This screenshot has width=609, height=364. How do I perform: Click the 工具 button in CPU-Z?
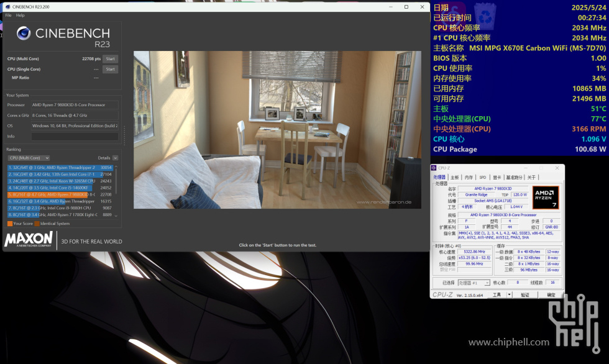pos(497,295)
